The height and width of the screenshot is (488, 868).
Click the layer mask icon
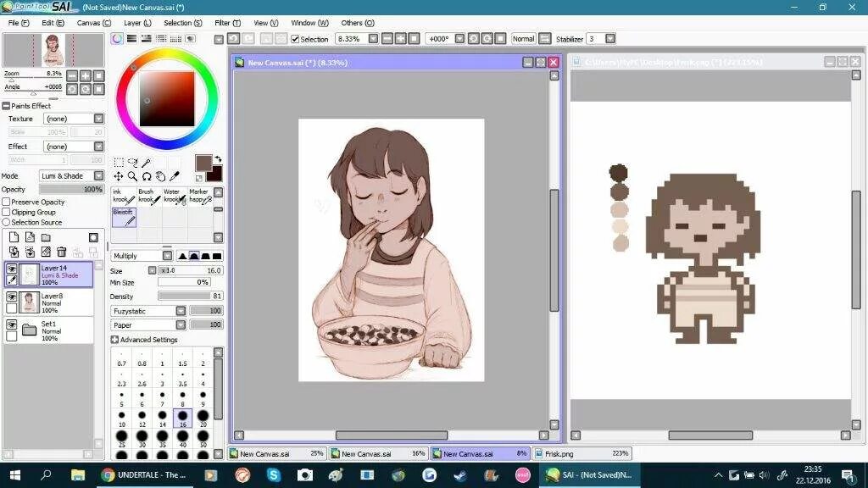(93, 237)
